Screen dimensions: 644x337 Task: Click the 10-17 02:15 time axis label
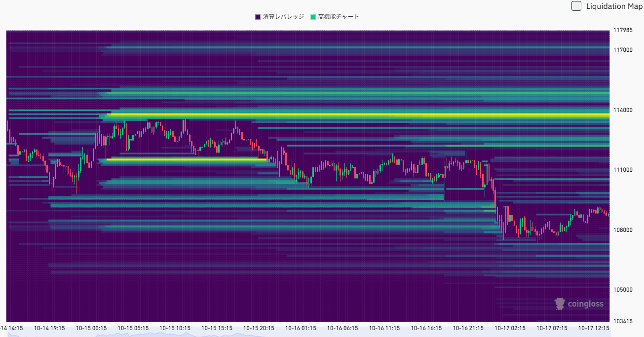[x=510, y=328]
